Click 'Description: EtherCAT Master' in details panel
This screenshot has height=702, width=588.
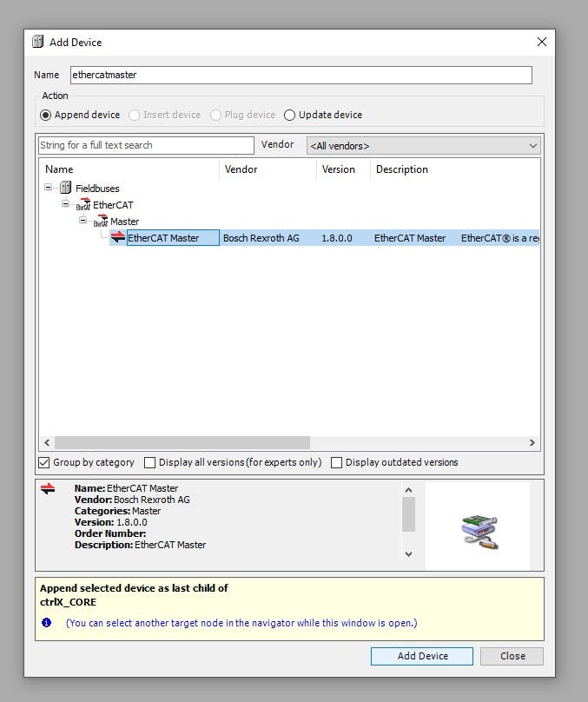coord(140,545)
